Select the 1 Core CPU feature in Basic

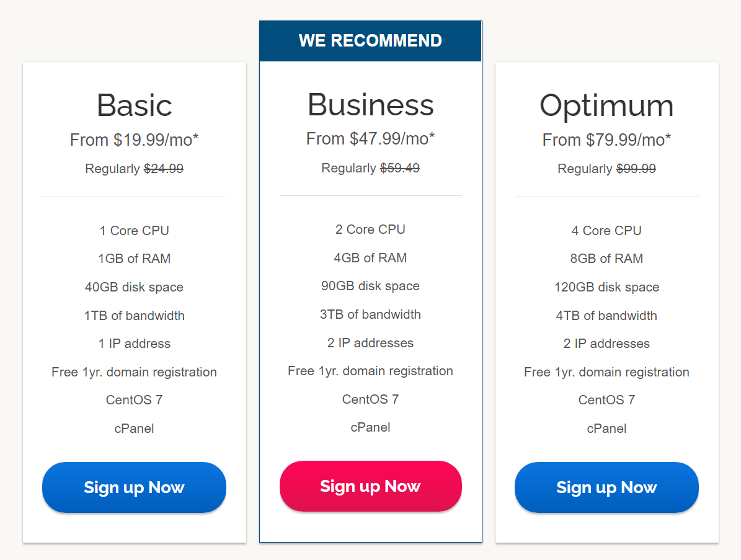(134, 230)
